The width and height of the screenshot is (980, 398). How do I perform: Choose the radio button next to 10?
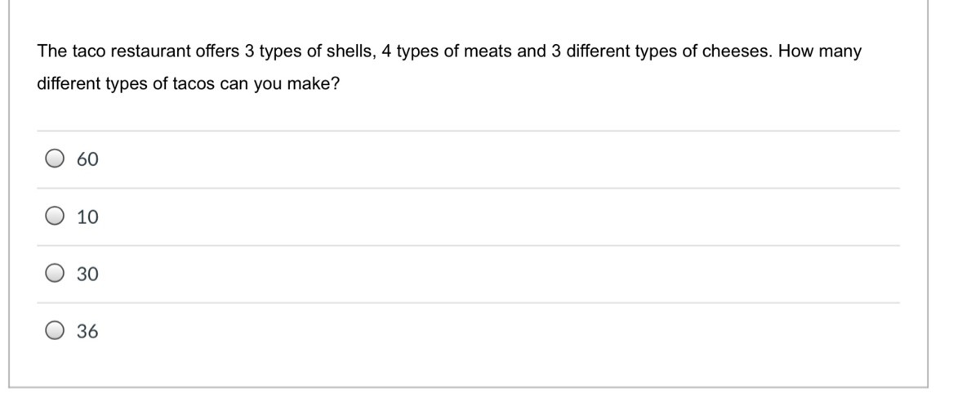(55, 217)
